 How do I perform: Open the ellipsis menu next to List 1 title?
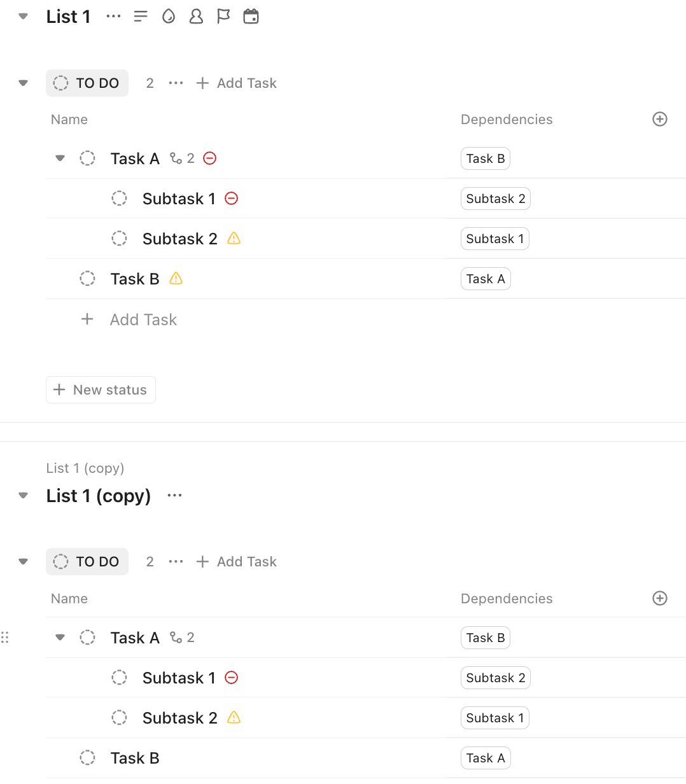[x=113, y=17]
